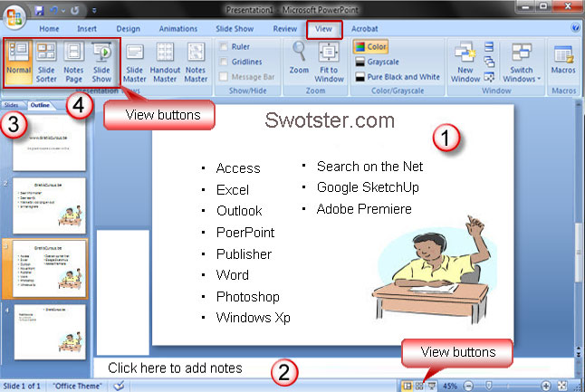Enable the Ruler checkbox
The width and height of the screenshot is (585, 392).
tap(224, 46)
